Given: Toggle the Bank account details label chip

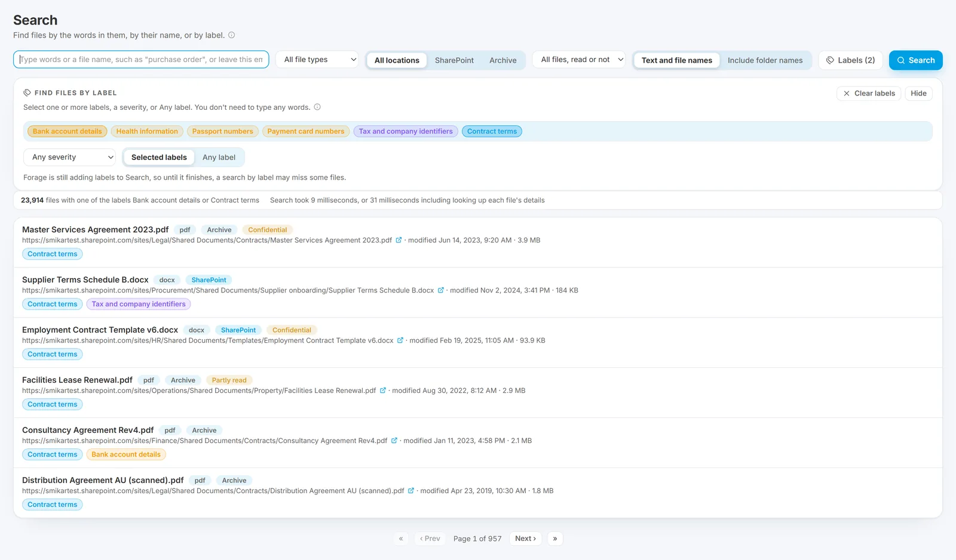Looking at the screenshot, I should (68, 131).
